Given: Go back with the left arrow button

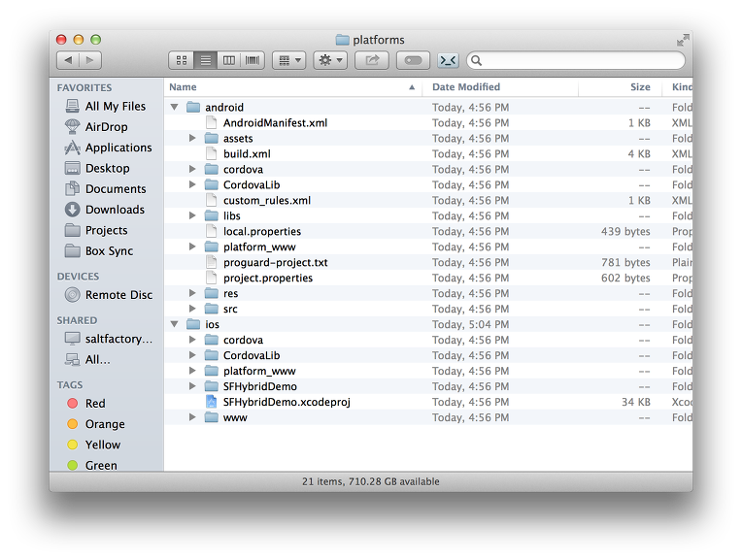Looking at the screenshot, I should tap(67, 60).
